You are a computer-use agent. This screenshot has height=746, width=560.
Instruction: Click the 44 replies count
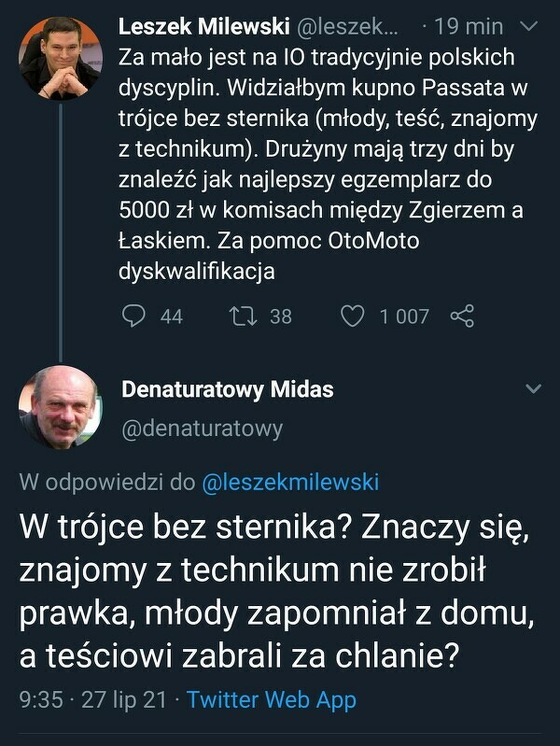click(x=171, y=317)
